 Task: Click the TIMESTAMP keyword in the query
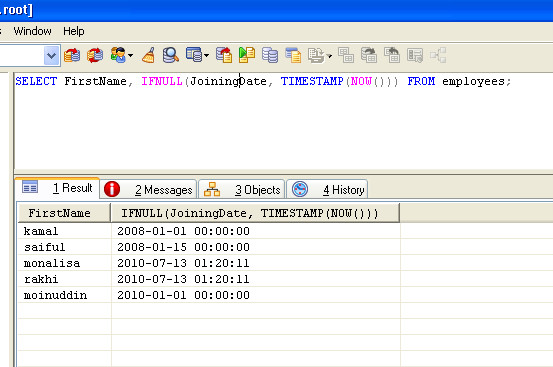312,81
